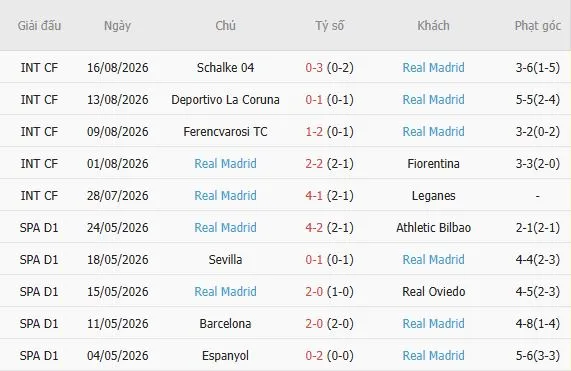Screen dimensions: 571x371
Task: Open Espanyol team name
Action: [x=225, y=356]
